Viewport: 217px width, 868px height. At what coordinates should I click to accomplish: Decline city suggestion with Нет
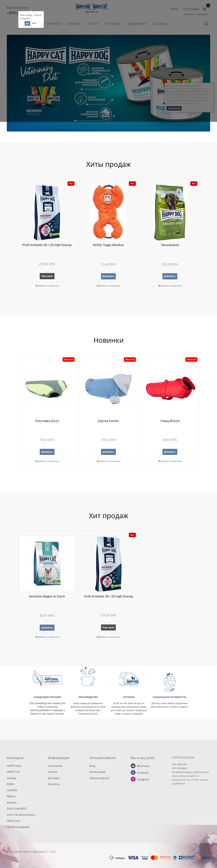tap(34, 23)
